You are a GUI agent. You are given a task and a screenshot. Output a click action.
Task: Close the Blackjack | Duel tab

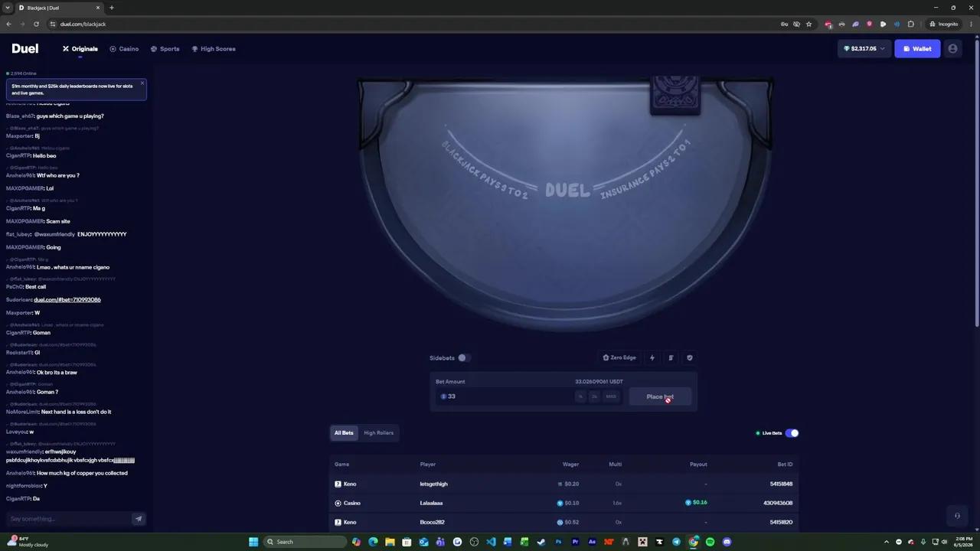point(98,8)
